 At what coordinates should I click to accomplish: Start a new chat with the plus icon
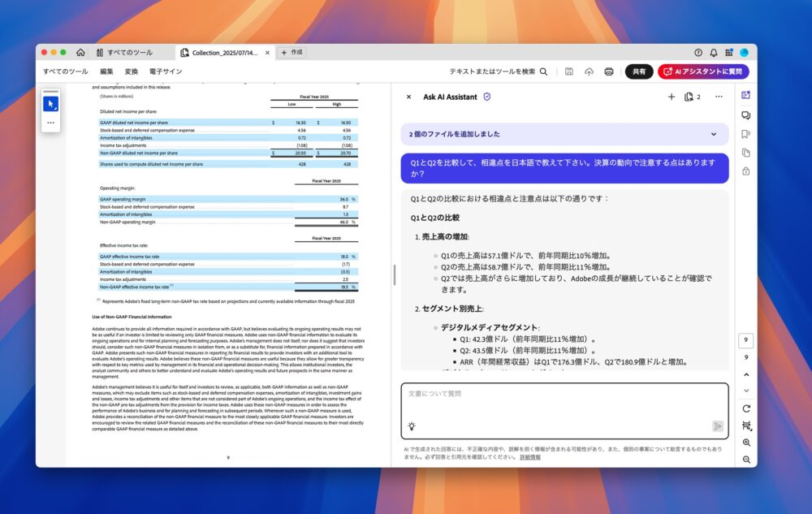tap(672, 97)
